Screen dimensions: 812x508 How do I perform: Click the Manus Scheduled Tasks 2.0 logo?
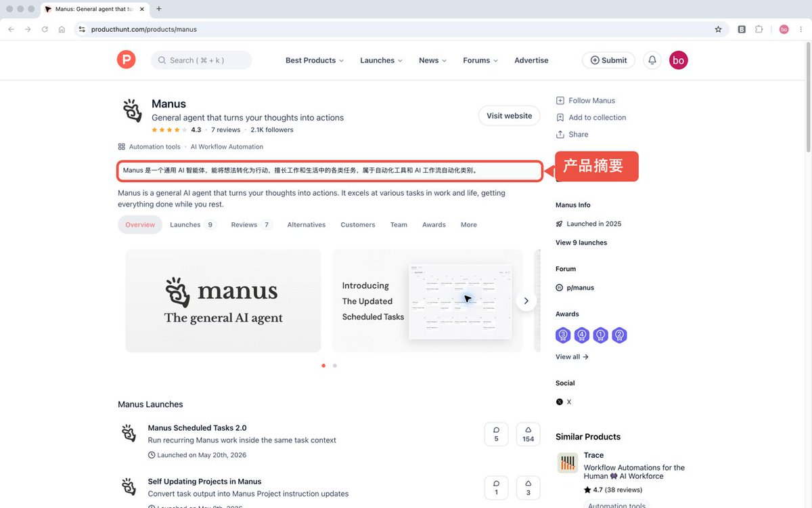click(129, 433)
